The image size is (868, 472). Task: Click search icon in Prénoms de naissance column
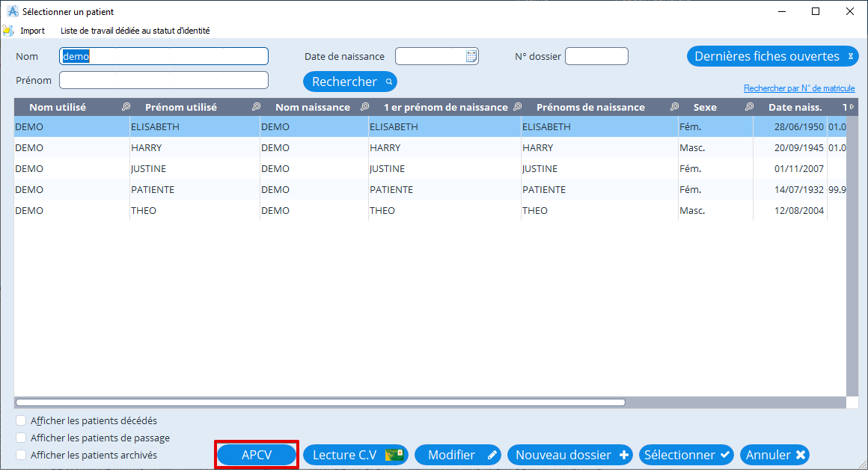(x=674, y=107)
